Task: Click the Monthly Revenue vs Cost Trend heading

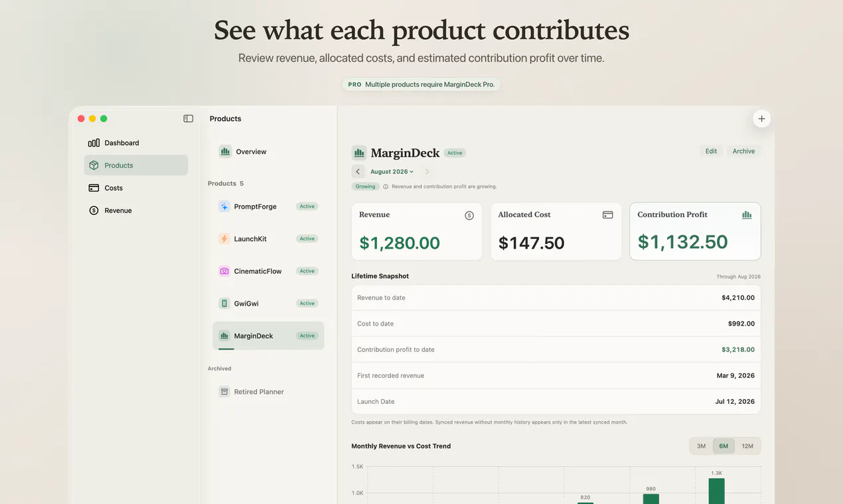Action: [401, 446]
